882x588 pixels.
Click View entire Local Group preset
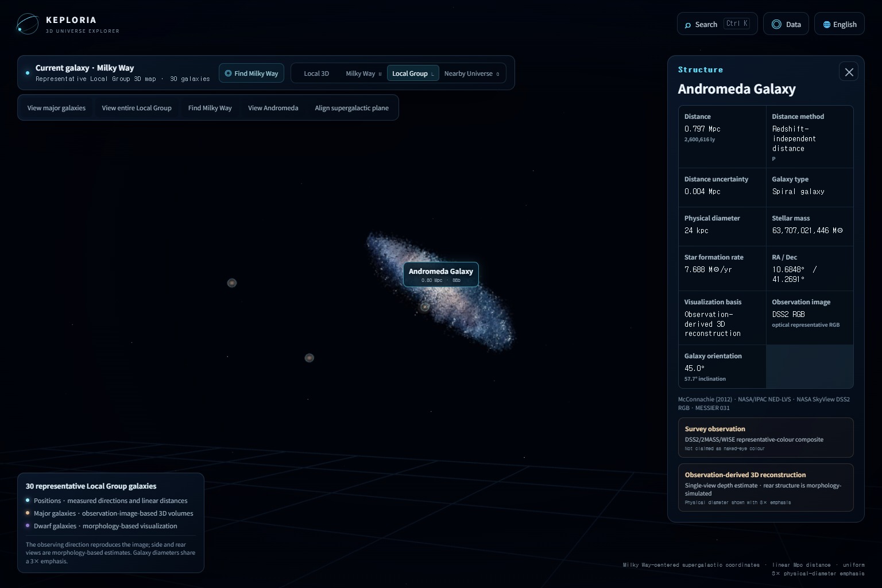(137, 108)
